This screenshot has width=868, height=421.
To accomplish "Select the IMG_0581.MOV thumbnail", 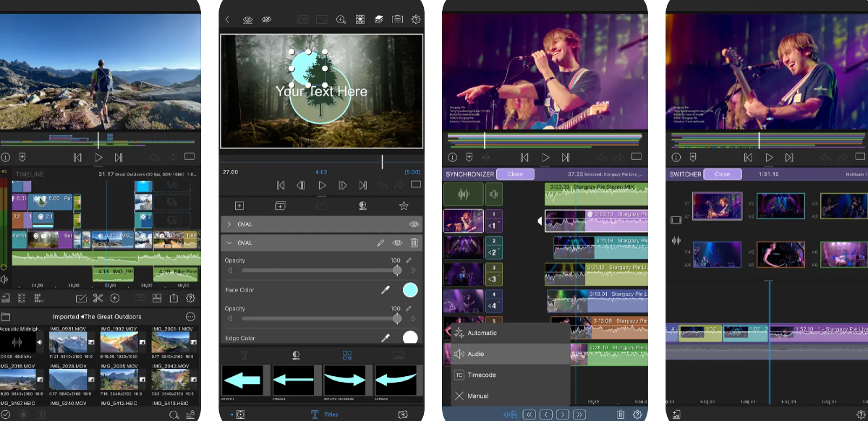I will tap(68, 344).
